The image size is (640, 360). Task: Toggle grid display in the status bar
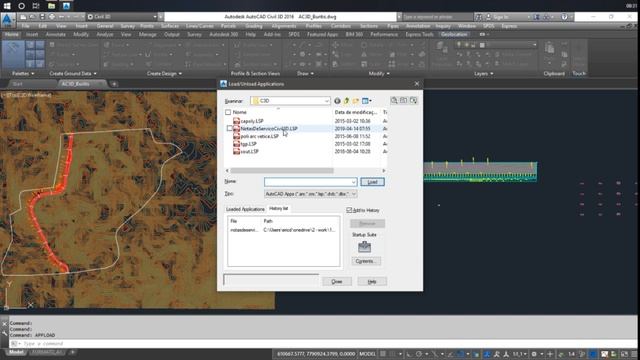(x=383, y=354)
